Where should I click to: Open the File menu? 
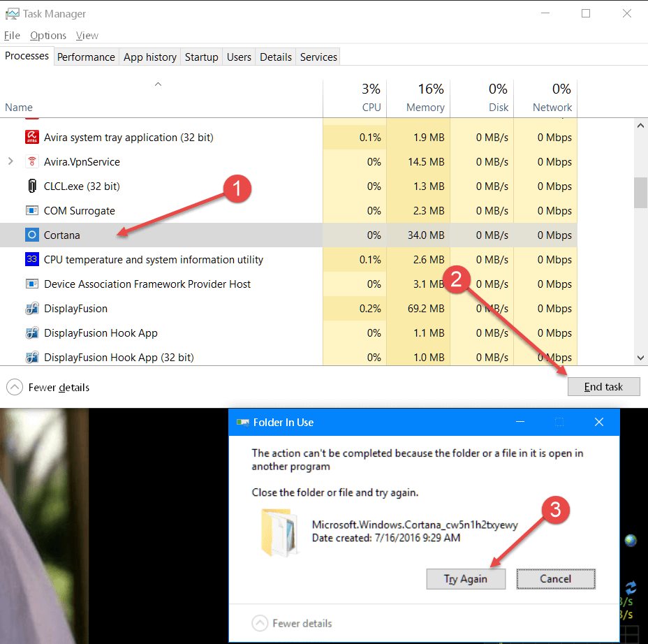point(12,36)
